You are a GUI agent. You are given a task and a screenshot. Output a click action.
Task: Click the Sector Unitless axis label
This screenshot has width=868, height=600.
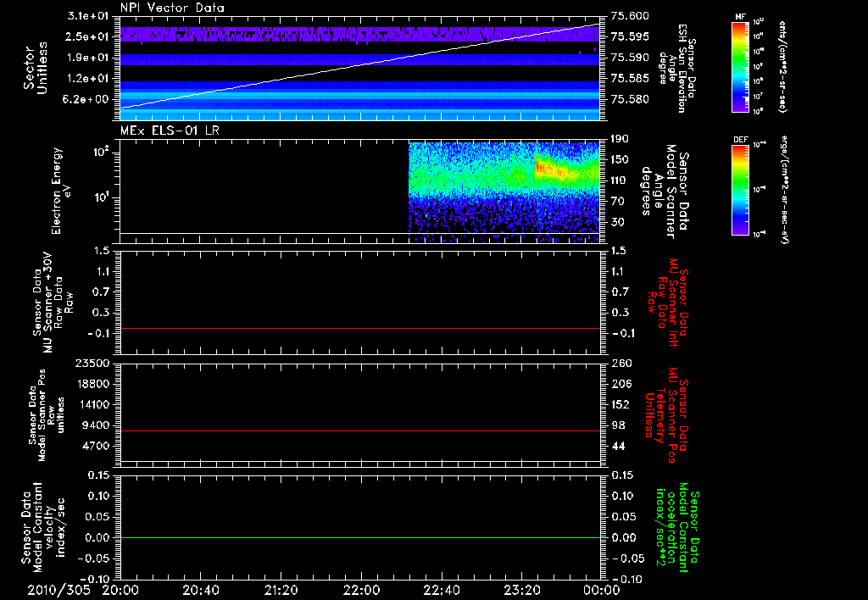click(36, 69)
